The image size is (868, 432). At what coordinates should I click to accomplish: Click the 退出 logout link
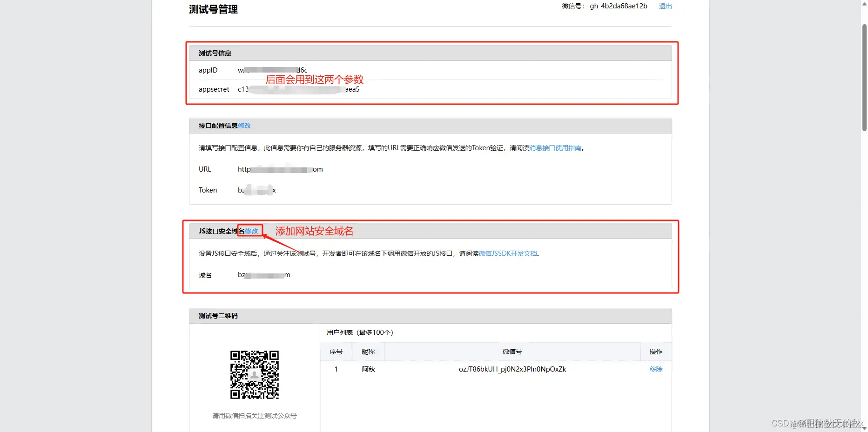(x=665, y=6)
